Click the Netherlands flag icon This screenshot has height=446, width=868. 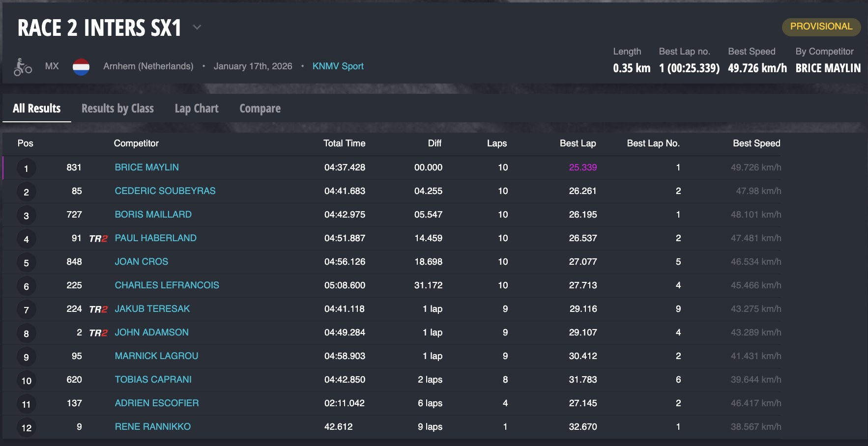(x=81, y=67)
